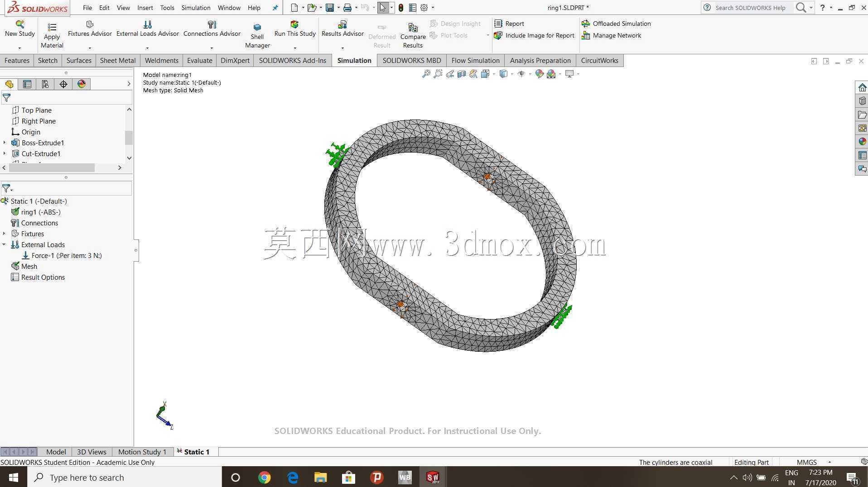
Task: Pin the menu bar with the pushpin
Action: [x=275, y=8]
